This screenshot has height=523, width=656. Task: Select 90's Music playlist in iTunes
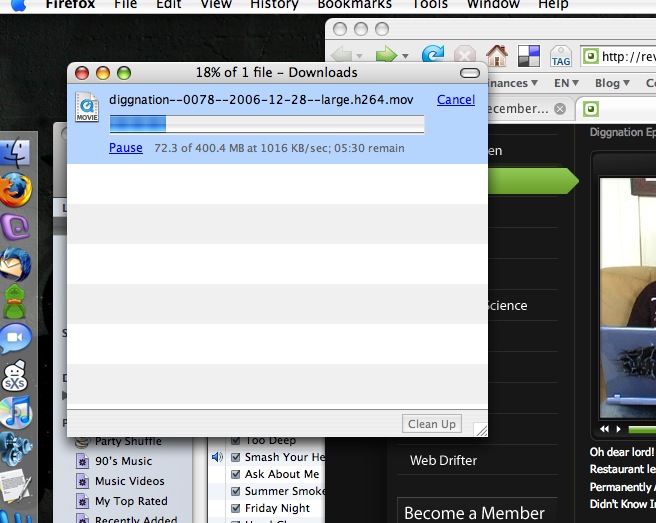click(x=123, y=461)
